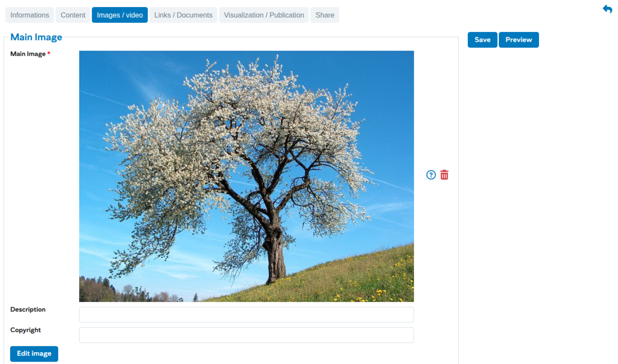Delete main image with trash icon
The width and height of the screenshot is (618, 364).
444,175
